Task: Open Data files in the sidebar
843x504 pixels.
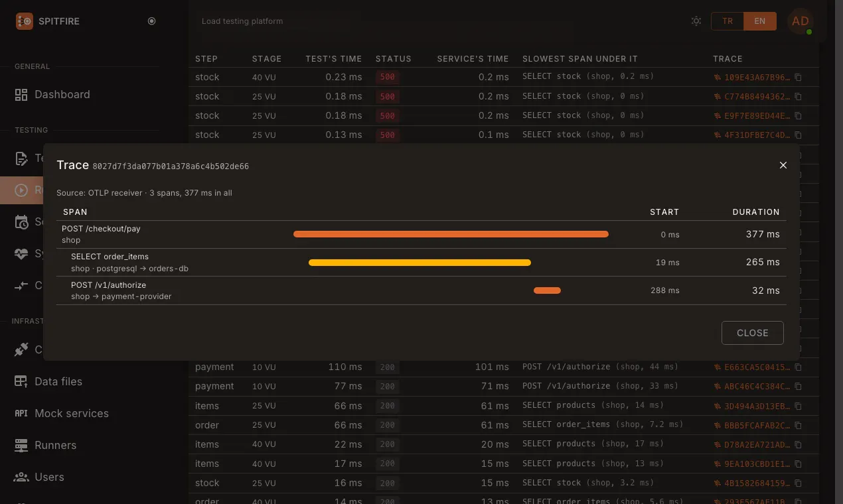Action: [x=58, y=381]
